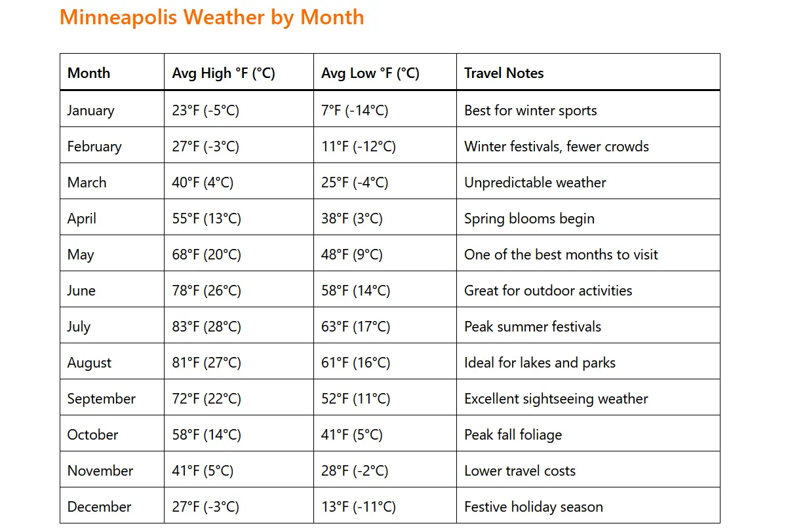Select the Ideal for lakes and parks note
Viewport: 790px width, 532px height.
540,363
